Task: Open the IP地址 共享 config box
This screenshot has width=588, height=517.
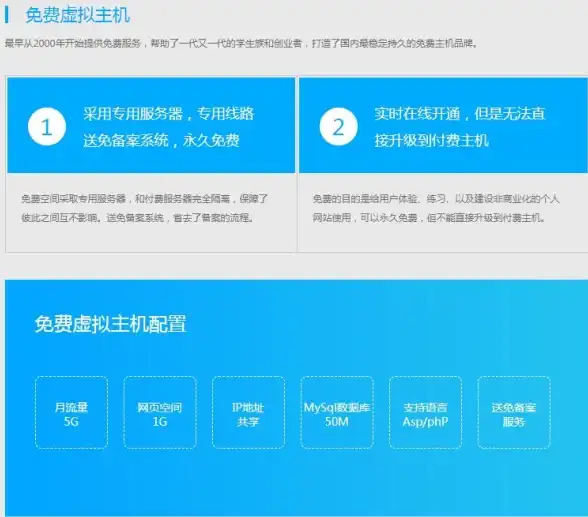Action: click(x=248, y=412)
